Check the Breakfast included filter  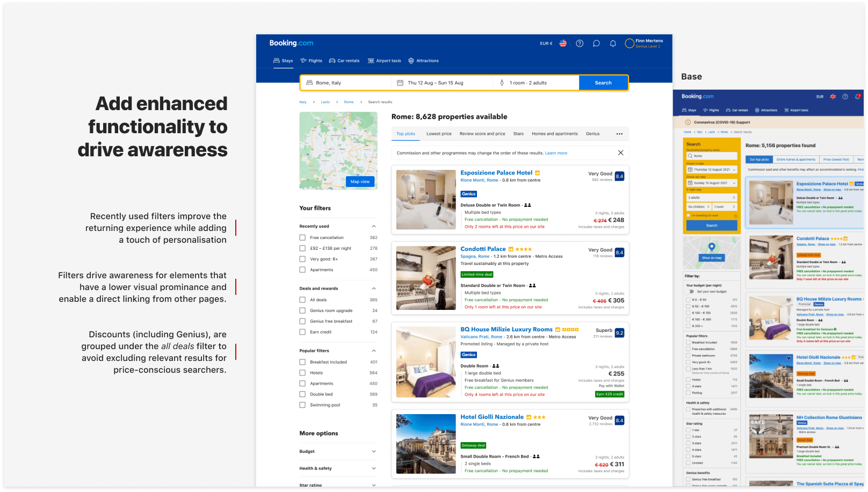pos(302,362)
